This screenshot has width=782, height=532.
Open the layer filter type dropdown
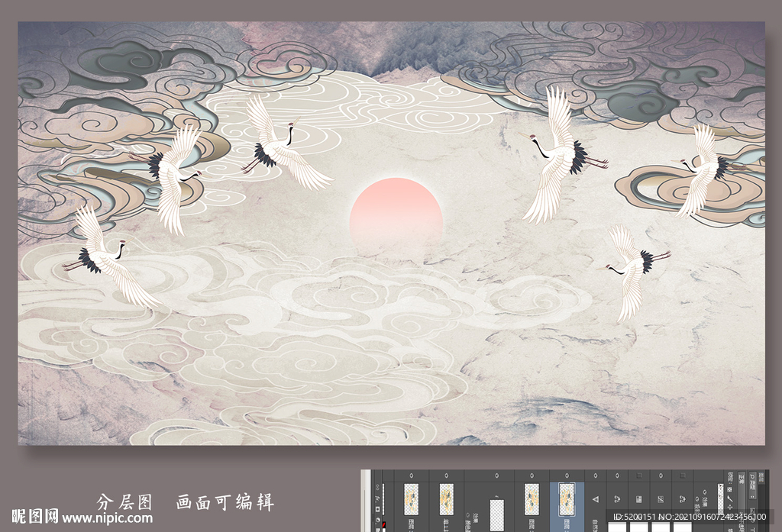(x=752, y=485)
